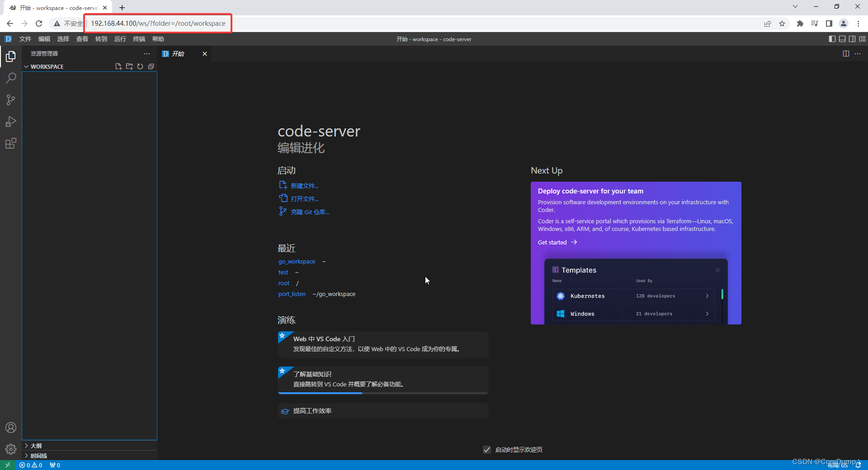Screen dimensions: 868x470
Task: Open browser extensions puzzle icon
Action: [800, 23]
